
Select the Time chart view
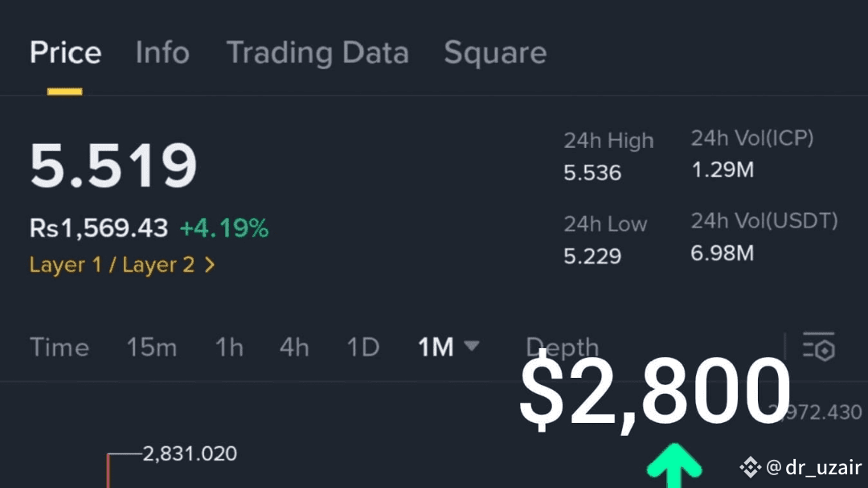[59, 348]
